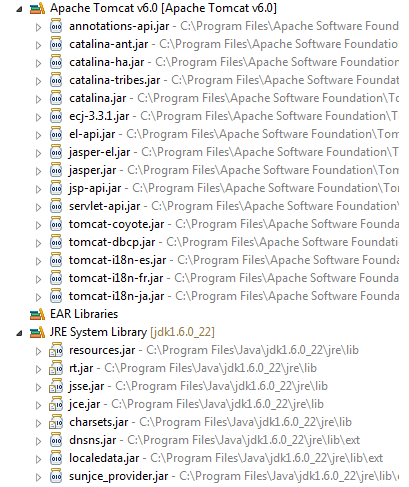The height and width of the screenshot is (487, 409).
Task: Select the 'Apache Tomcat v6.0 [Apache Tomcat v6.0]' label
Action: 163,8
